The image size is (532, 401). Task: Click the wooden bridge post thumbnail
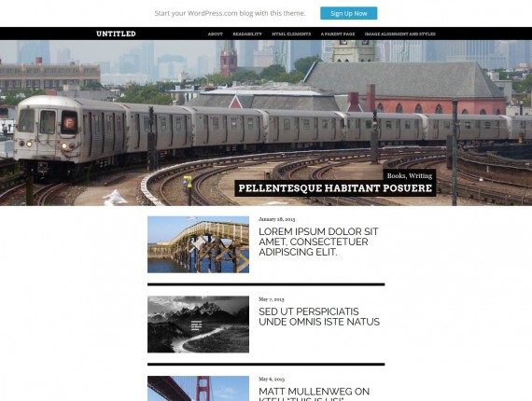(198, 244)
